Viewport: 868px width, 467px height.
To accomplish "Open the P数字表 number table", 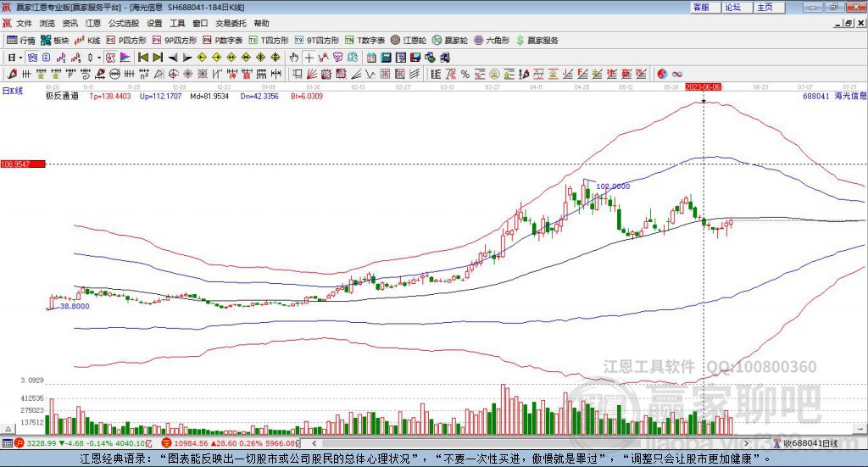I will pos(223,41).
